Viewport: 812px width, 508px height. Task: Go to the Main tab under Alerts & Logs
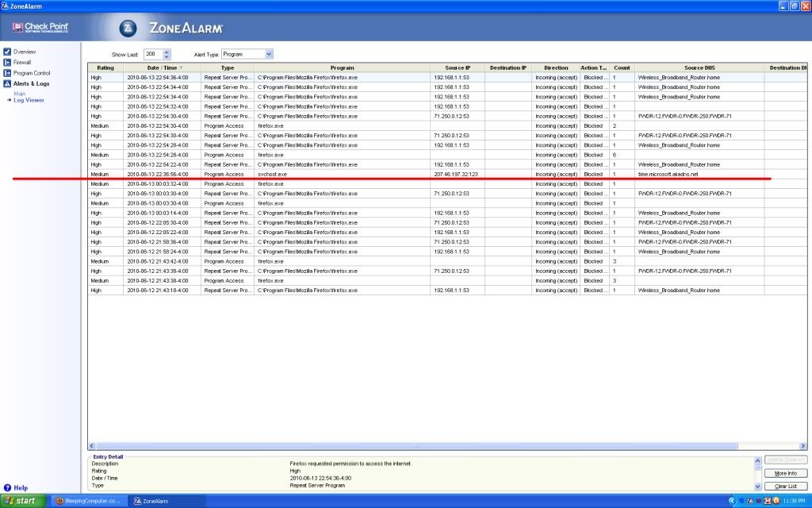[x=19, y=94]
